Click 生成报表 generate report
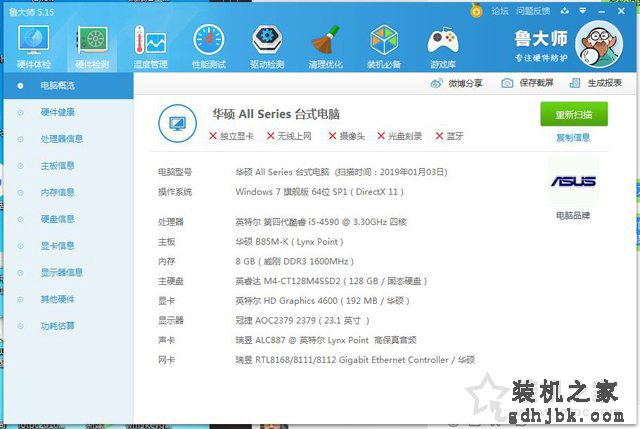 [x=596, y=83]
